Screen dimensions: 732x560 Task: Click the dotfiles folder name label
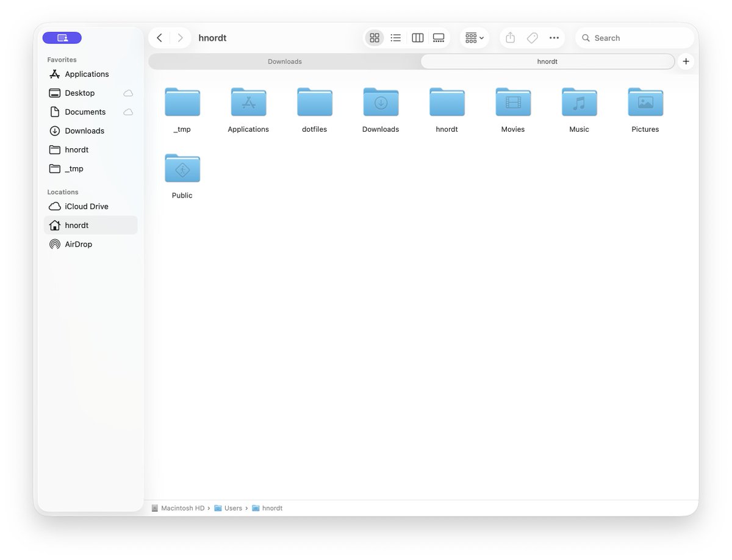(315, 129)
